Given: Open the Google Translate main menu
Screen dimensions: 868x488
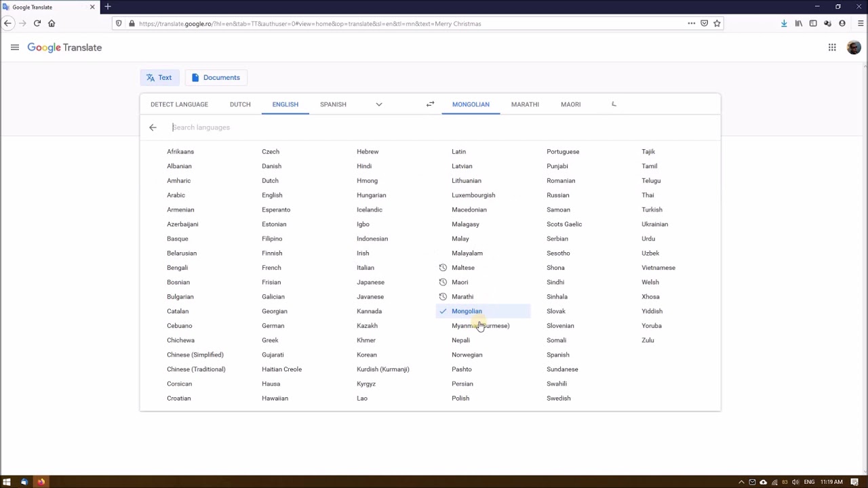Looking at the screenshot, I should point(15,47).
